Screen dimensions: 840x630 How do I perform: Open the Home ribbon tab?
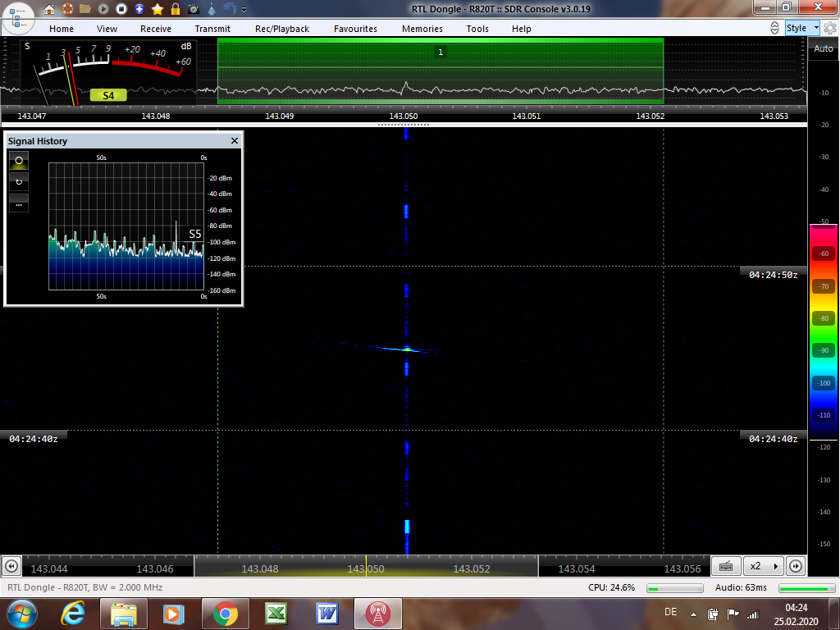[62, 29]
